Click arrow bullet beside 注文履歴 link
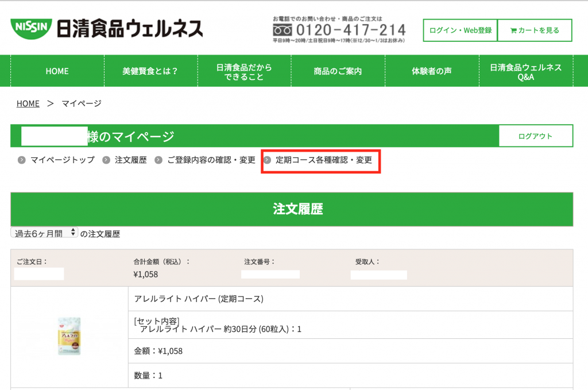Image resolution: width=588 pixels, height=390 pixels. pos(106,160)
